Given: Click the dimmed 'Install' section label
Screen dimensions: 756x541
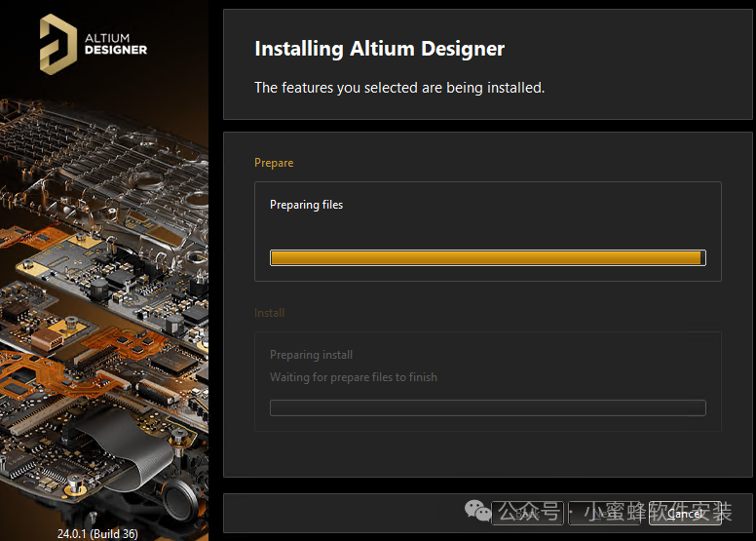Looking at the screenshot, I should 269,313.
